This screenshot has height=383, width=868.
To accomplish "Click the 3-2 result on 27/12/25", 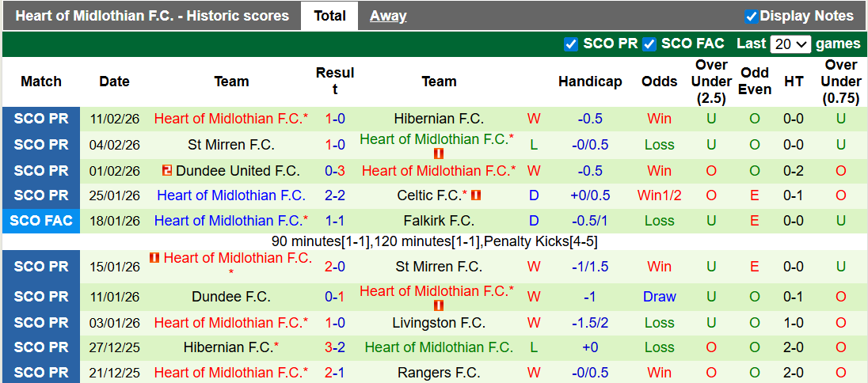I will [x=335, y=347].
